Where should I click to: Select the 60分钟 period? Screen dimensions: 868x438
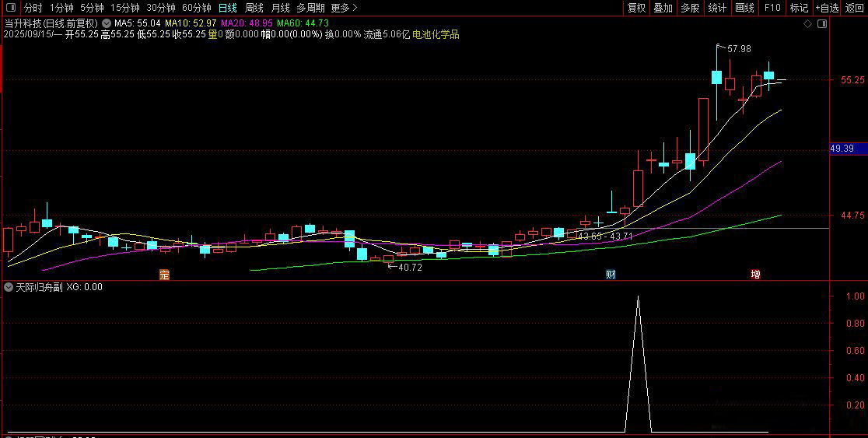click(x=197, y=8)
